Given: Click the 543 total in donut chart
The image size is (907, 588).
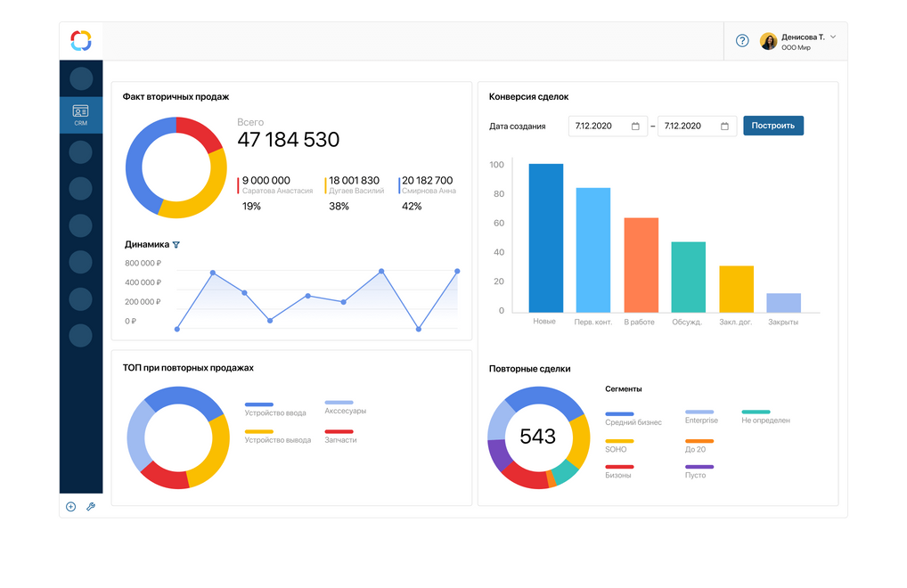Looking at the screenshot, I should 537,437.
